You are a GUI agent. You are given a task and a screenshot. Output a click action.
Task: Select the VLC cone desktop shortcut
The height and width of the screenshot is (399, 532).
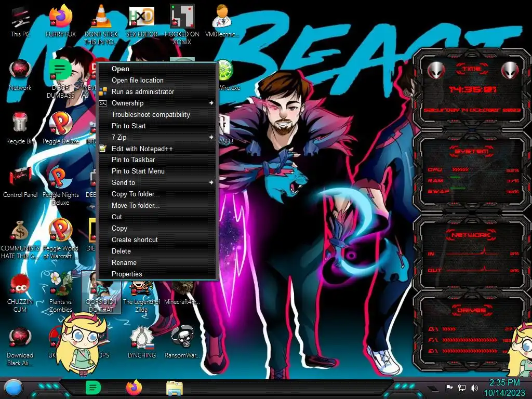[101, 25]
